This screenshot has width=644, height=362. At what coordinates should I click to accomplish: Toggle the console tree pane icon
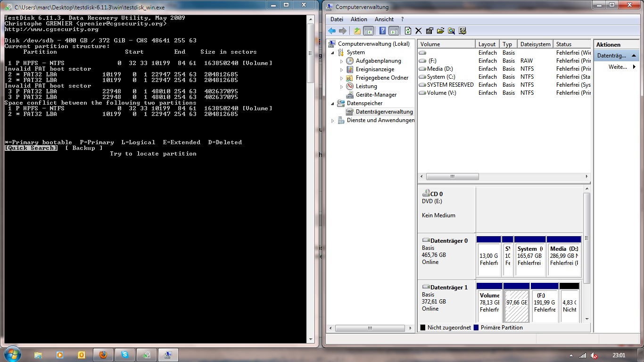(x=368, y=31)
